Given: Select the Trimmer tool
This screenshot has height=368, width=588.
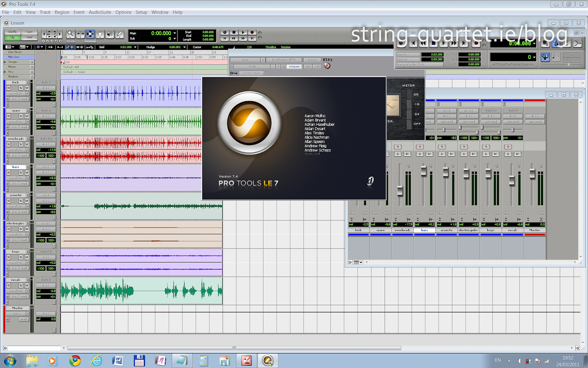Looking at the screenshot, I should 80,34.
